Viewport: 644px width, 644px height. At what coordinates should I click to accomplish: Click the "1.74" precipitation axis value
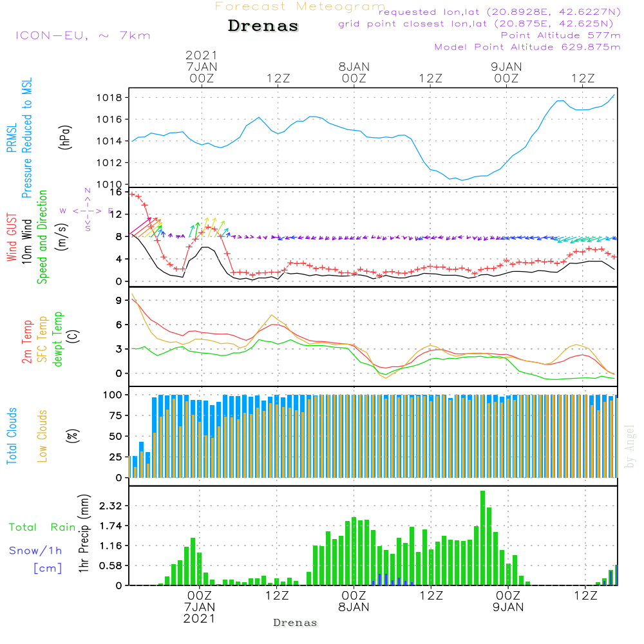point(111,526)
